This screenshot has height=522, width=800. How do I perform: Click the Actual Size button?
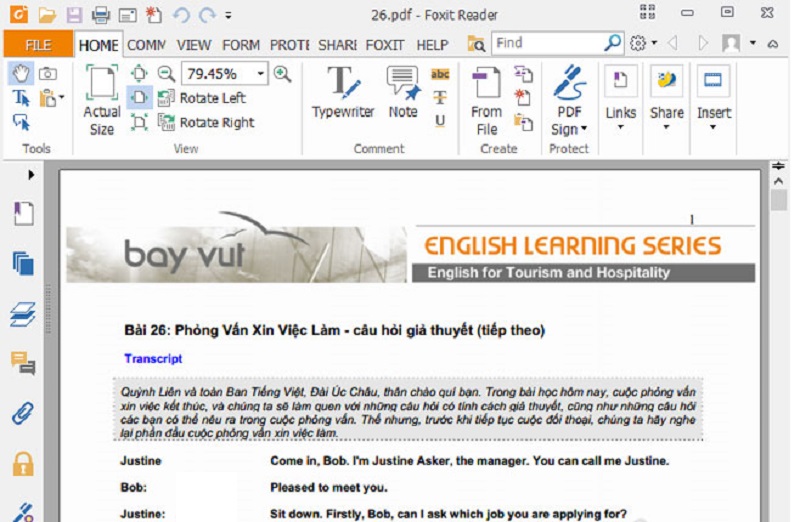coord(102,101)
